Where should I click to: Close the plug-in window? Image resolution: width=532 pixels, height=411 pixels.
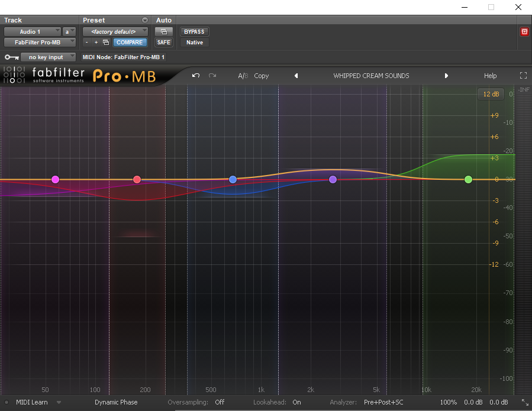coord(518,7)
